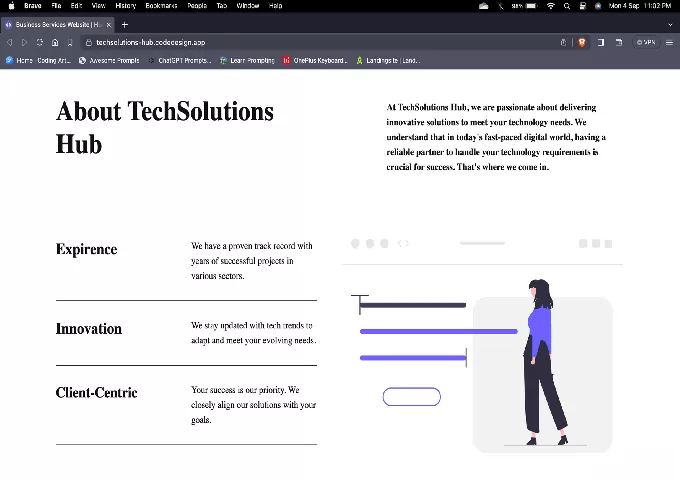The image size is (680, 480).
Task: Open the Brave Shields lion icon
Action: pyautogui.click(x=580, y=42)
